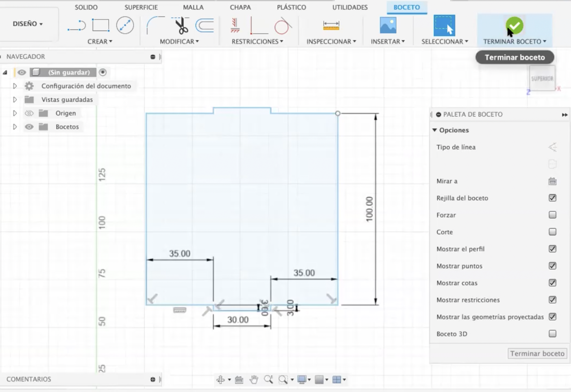Activate the Select tool icon

[x=444, y=25]
